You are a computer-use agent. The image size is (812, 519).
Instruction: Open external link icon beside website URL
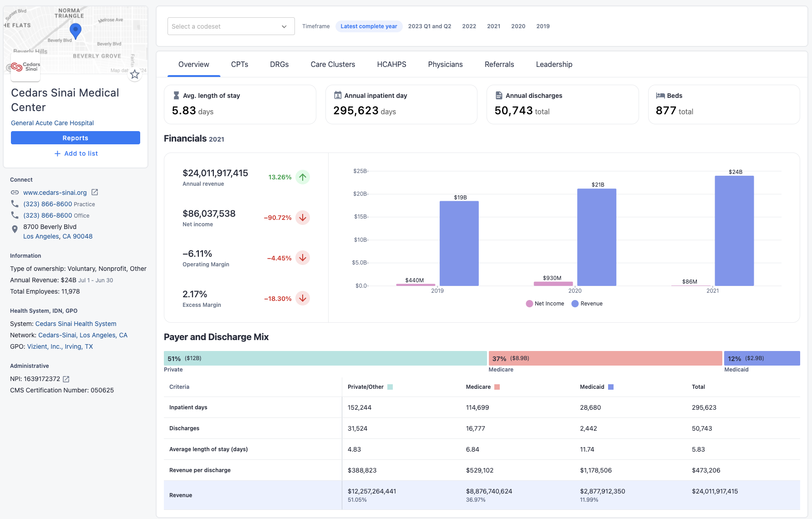(x=95, y=192)
